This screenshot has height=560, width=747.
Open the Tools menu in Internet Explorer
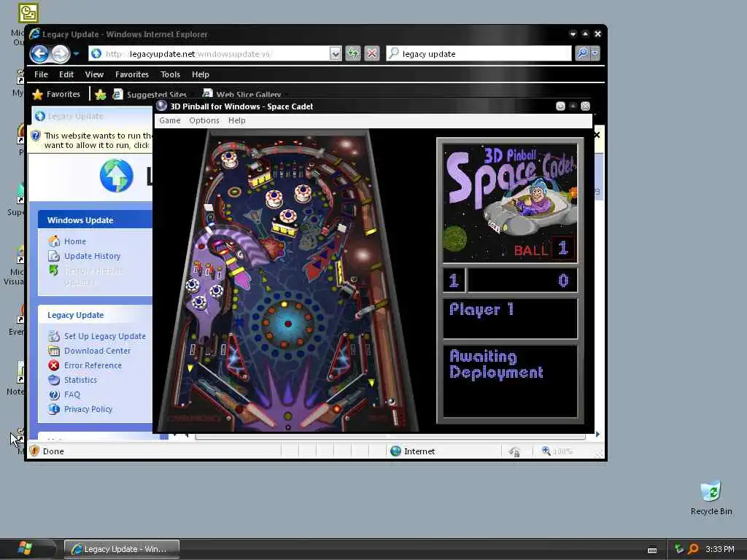[170, 74]
